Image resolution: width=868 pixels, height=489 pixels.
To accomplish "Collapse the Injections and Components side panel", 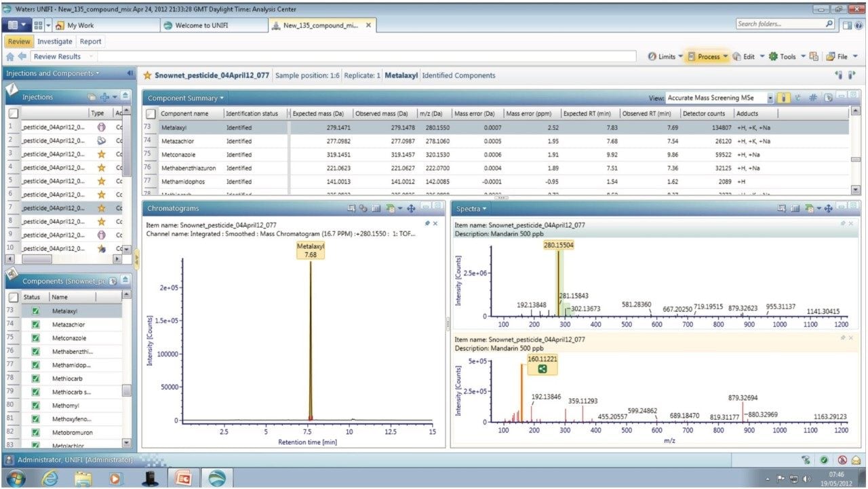I will coord(130,73).
